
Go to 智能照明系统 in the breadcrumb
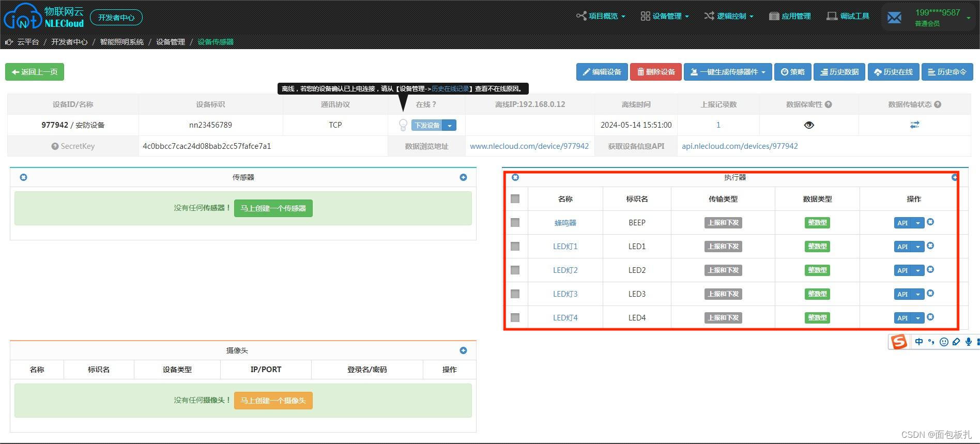121,42
